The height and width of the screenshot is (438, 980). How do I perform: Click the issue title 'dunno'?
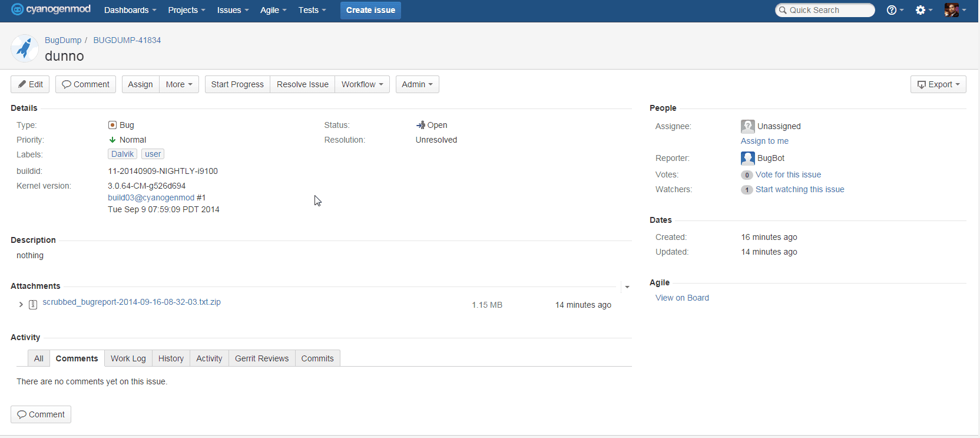(64, 56)
